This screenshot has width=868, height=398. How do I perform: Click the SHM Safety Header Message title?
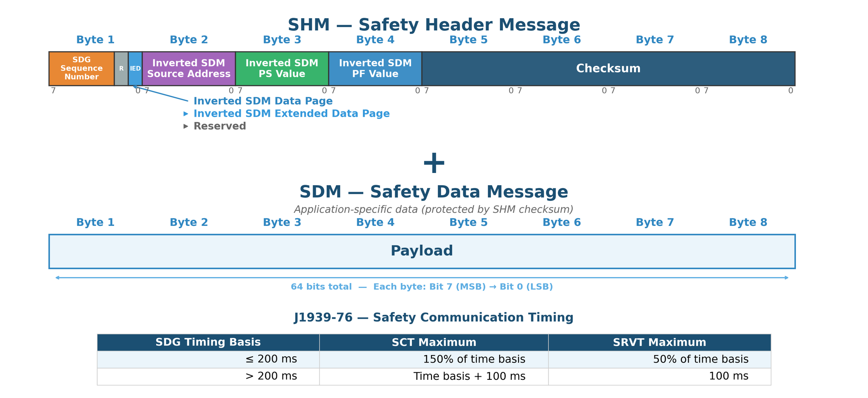(x=434, y=25)
